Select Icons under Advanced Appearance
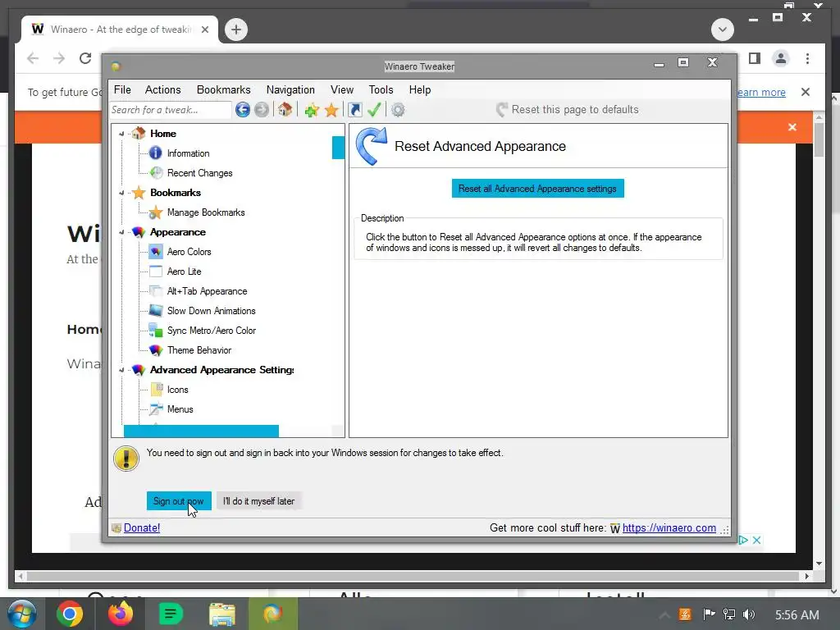The height and width of the screenshot is (630, 840). (x=177, y=390)
